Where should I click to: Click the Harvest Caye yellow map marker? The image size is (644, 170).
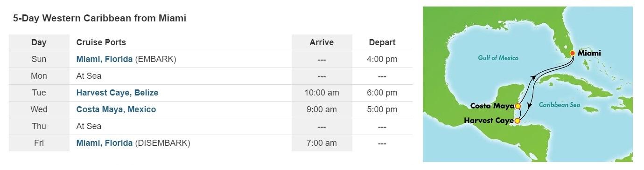(517, 121)
